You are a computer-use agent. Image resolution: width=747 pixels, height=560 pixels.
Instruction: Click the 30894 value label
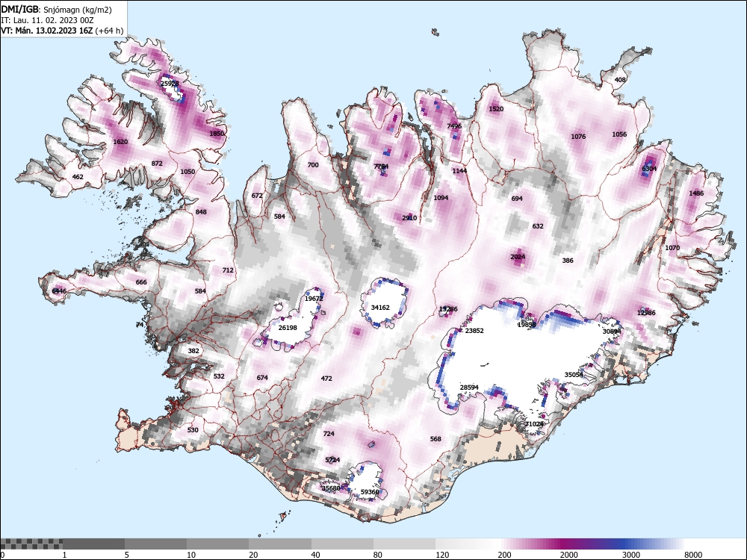click(x=612, y=332)
